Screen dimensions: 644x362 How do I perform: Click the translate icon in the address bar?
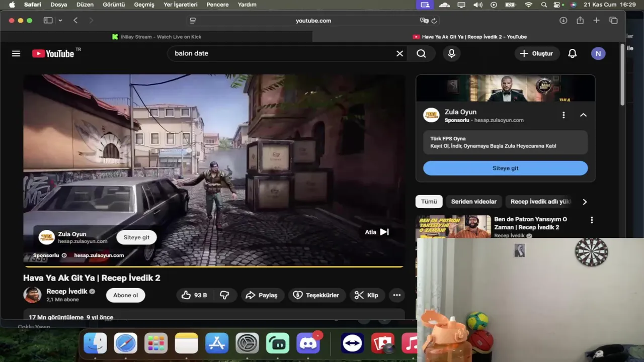tap(424, 21)
